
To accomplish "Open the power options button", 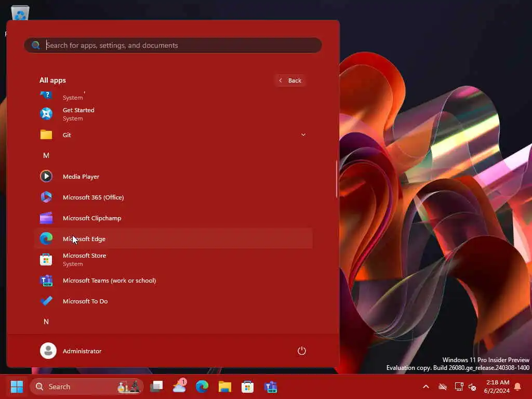I will pos(302,351).
